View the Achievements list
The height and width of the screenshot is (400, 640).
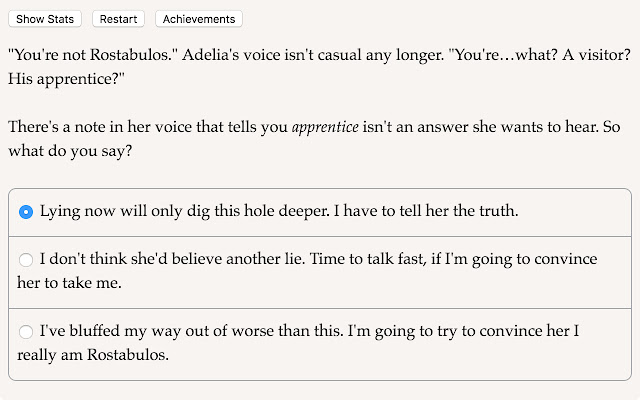(x=199, y=19)
